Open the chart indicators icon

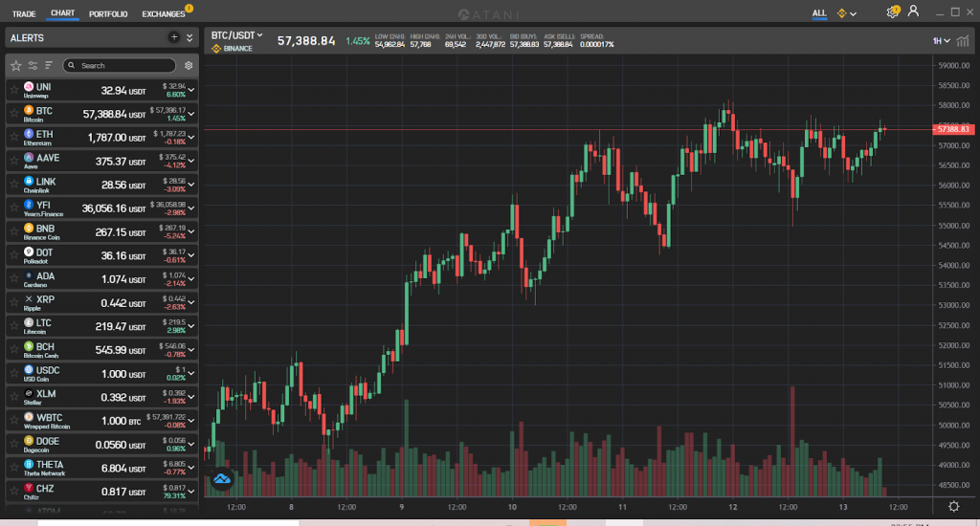(963, 40)
